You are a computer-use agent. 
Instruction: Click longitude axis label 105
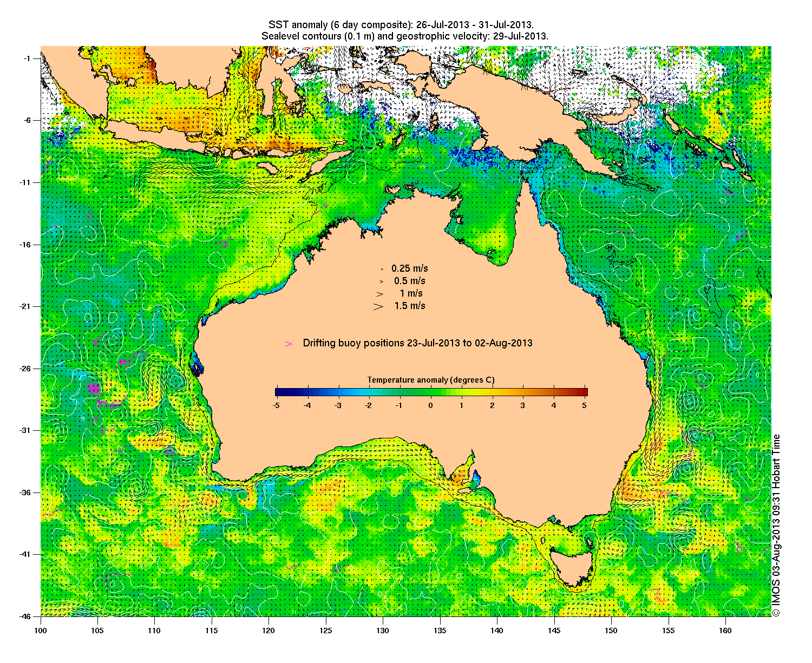pyautogui.click(x=97, y=631)
